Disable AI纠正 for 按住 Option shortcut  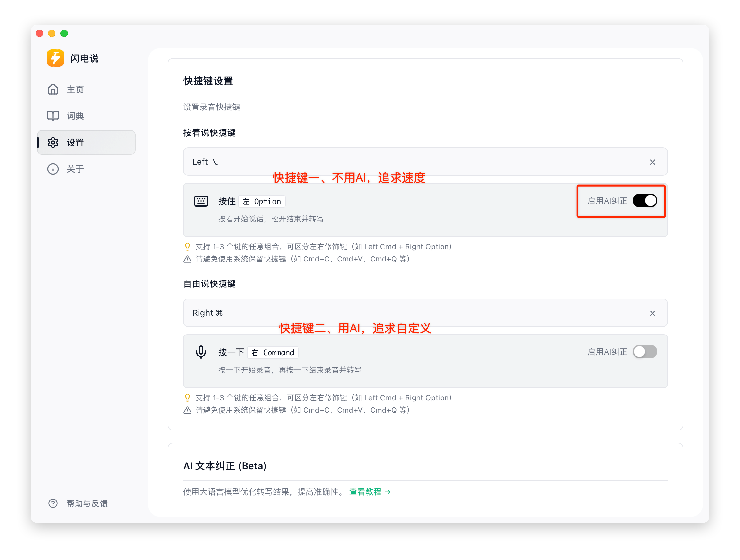tap(644, 201)
